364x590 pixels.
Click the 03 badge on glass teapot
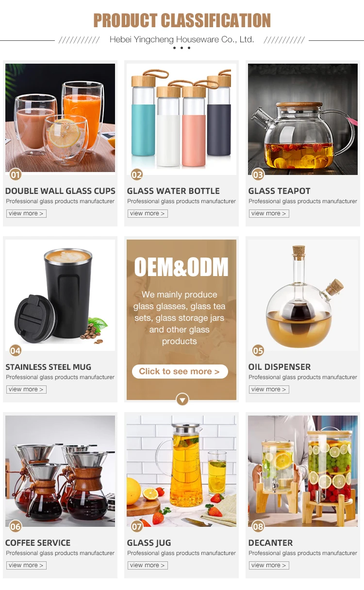pyautogui.click(x=258, y=174)
